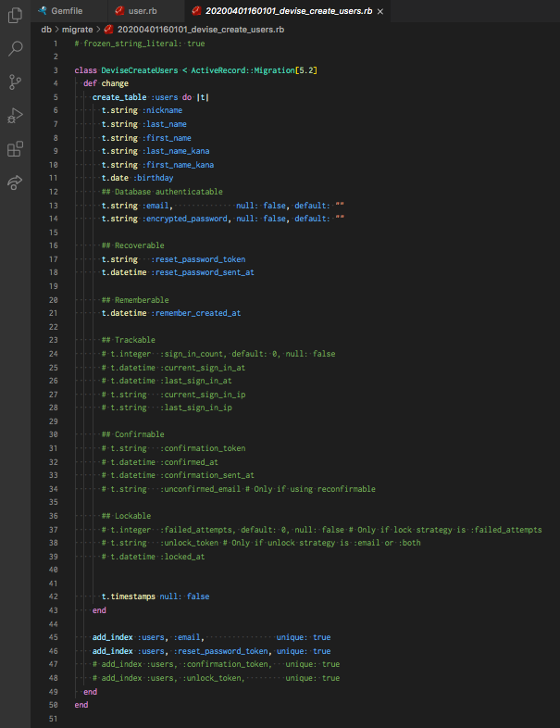Click the 'db' breadcrumb segment
560x728 pixels.
(x=46, y=30)
